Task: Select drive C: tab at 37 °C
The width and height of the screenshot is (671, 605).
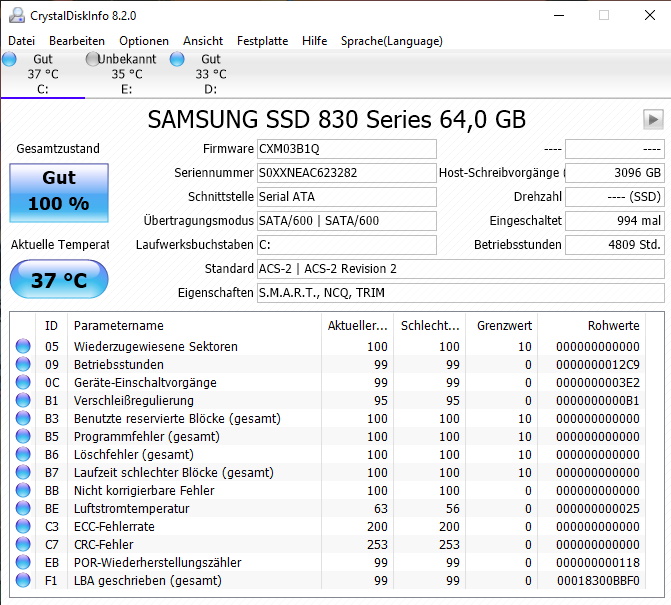Action: pos(43,74)
